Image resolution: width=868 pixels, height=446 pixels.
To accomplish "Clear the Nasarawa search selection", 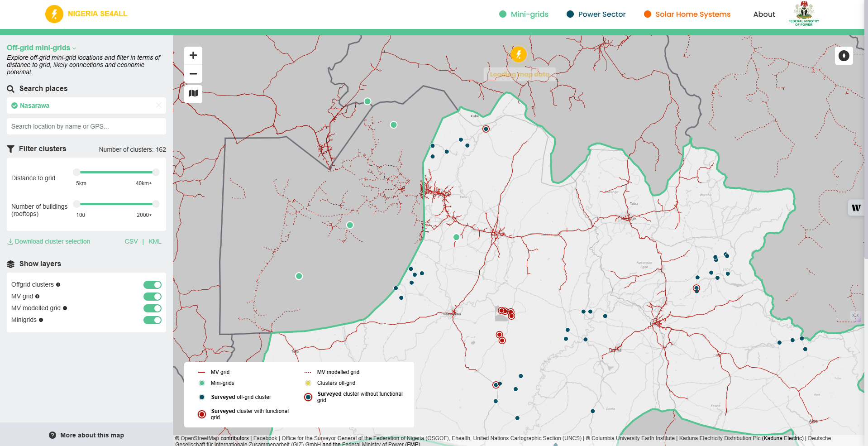I will 159,106.
